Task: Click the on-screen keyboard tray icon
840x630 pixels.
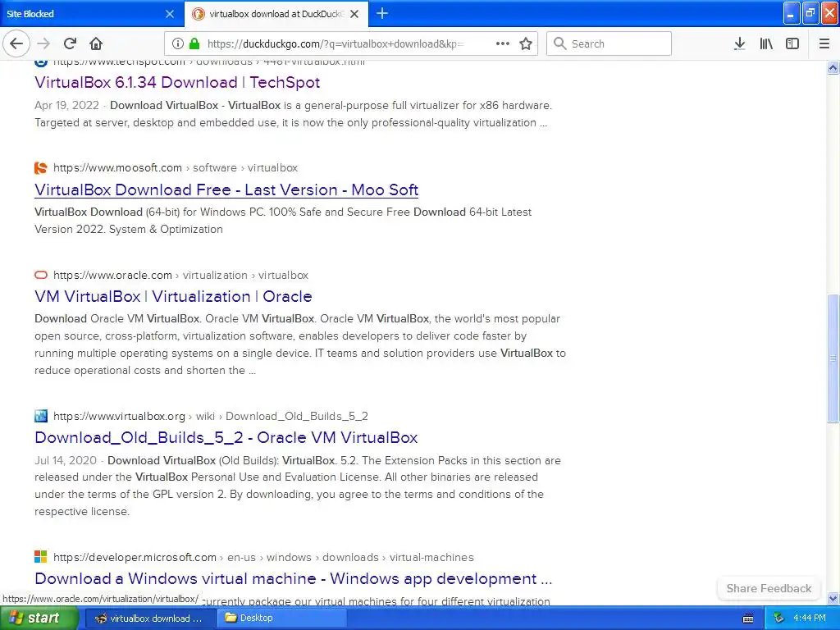Action: (x=748, y=619)
